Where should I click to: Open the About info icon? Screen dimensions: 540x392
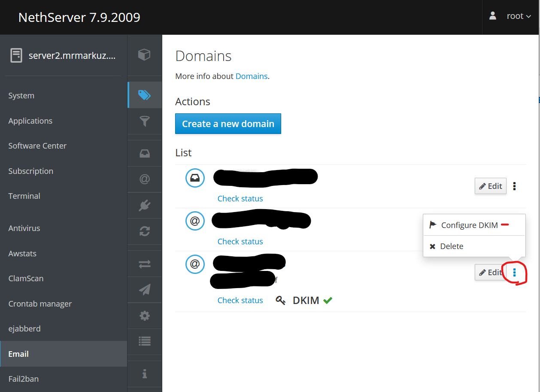[145, 374]
